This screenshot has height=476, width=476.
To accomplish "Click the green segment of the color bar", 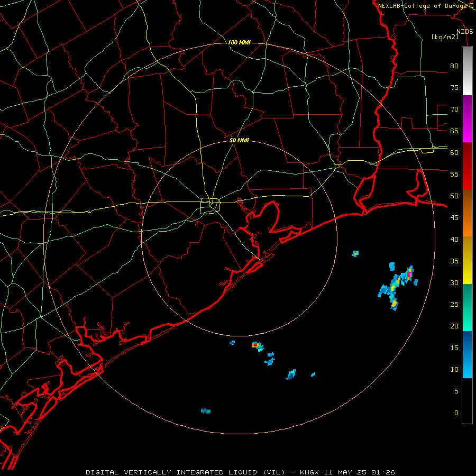I will (467, 307).
